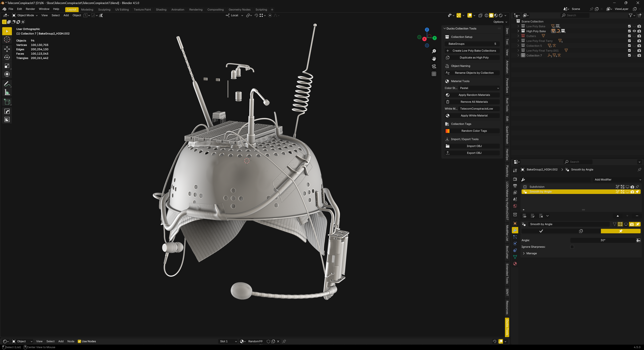Uncheck the Use Nodes checkbox
This screenshot has width=644, height=350.
pyautogui.click(x=79, y=341)
